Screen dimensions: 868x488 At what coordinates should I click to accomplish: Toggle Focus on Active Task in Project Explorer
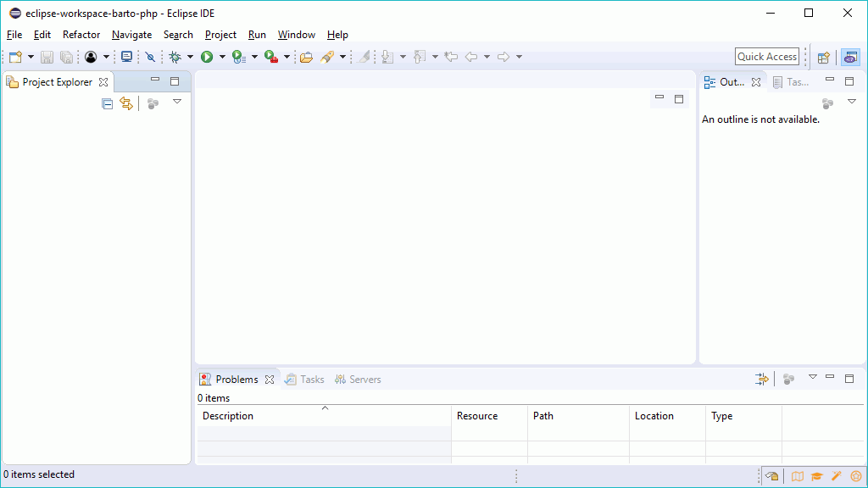153,103
